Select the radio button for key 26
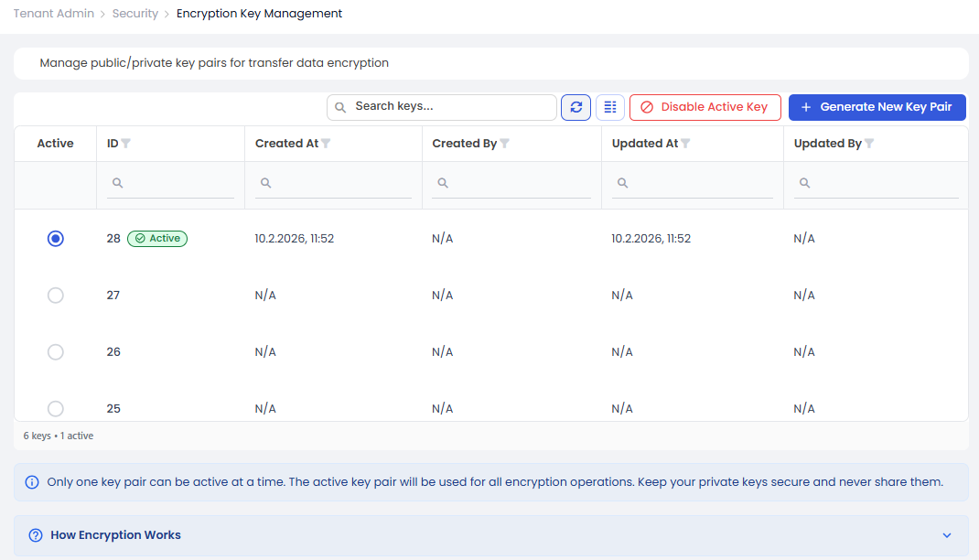979x560 pixels. click(56, 352)
